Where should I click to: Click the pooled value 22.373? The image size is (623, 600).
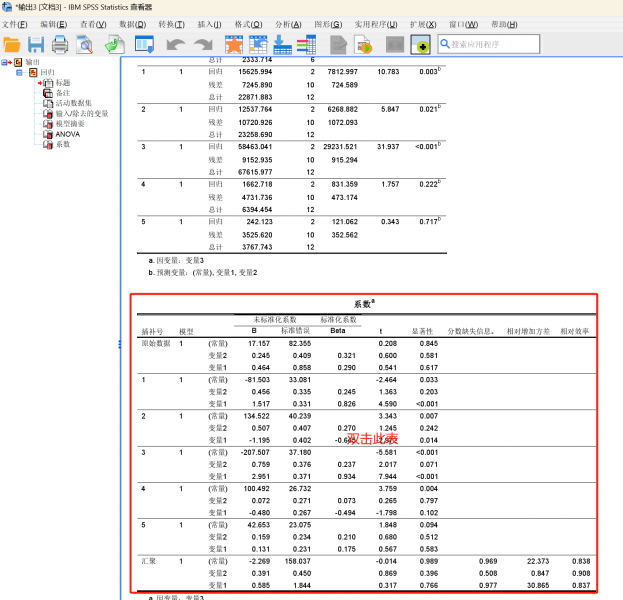click(x=538, y=561)
